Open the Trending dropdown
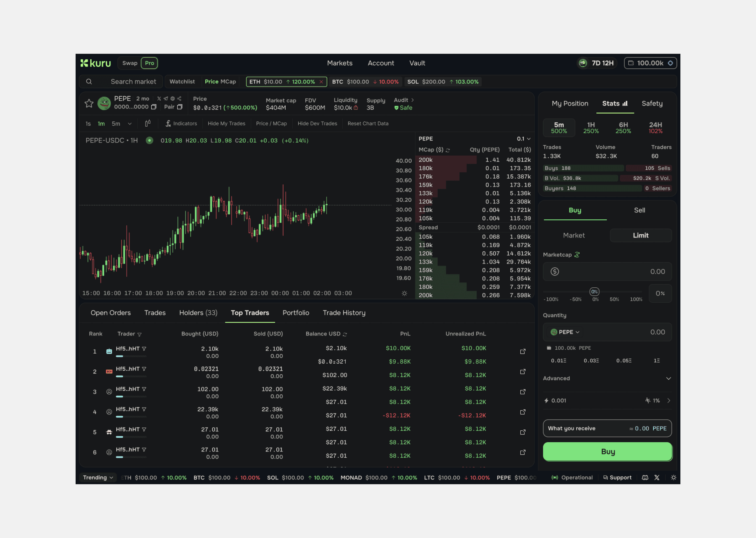This screenshot has height=538, width=756. pyautogui.click(x=98, y=478)
